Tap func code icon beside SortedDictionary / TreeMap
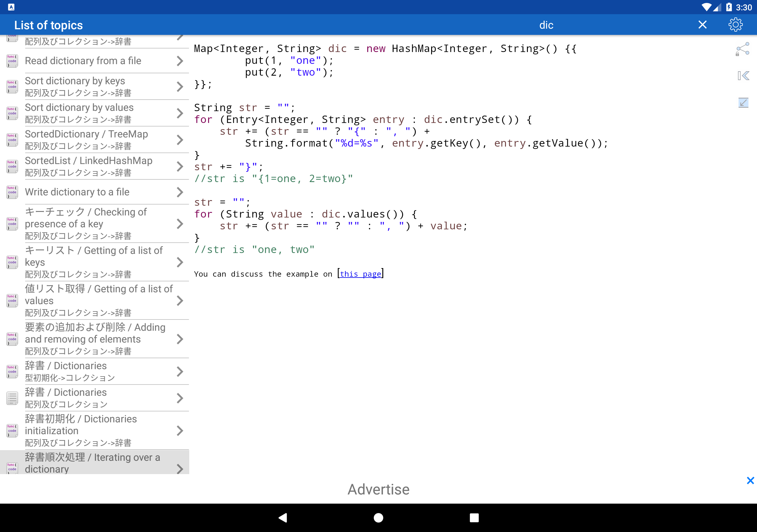 [12, 140]
